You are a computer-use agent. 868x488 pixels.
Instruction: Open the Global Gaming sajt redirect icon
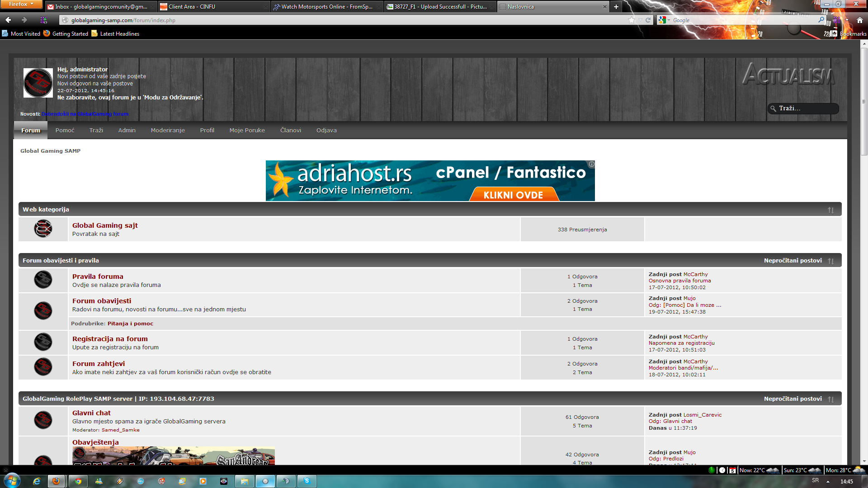point(43,229)
